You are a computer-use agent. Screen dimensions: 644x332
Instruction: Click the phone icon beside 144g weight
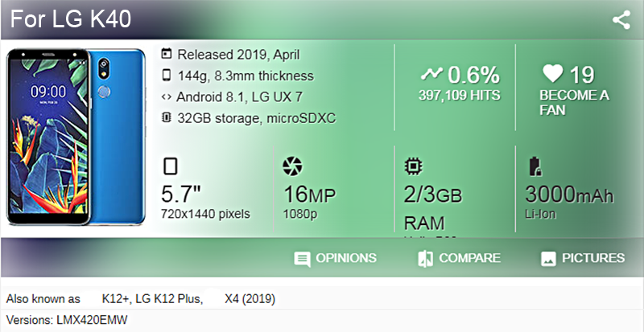pos(167,75)
